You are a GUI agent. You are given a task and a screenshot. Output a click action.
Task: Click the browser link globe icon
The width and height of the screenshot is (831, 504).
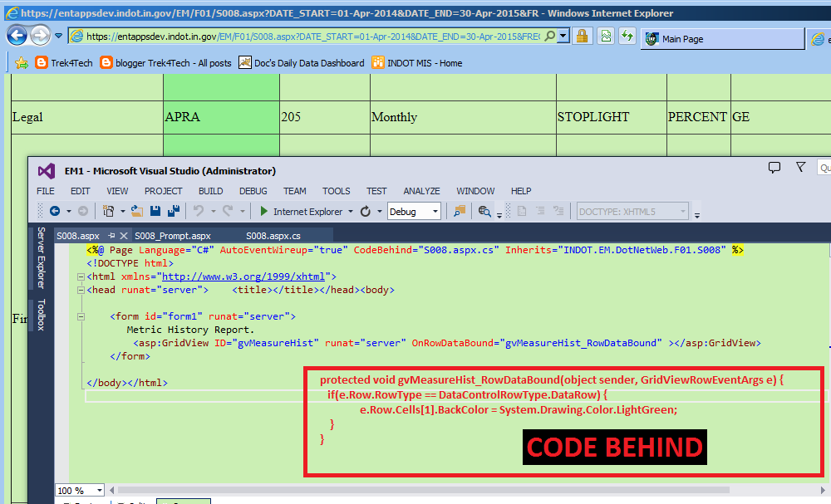pyautogui.click(x=484, y=211)
